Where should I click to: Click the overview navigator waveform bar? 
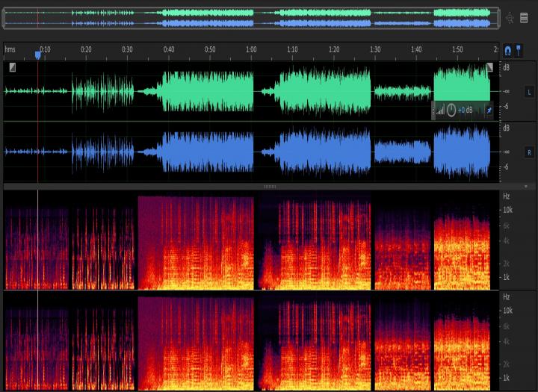coord(251,18)
